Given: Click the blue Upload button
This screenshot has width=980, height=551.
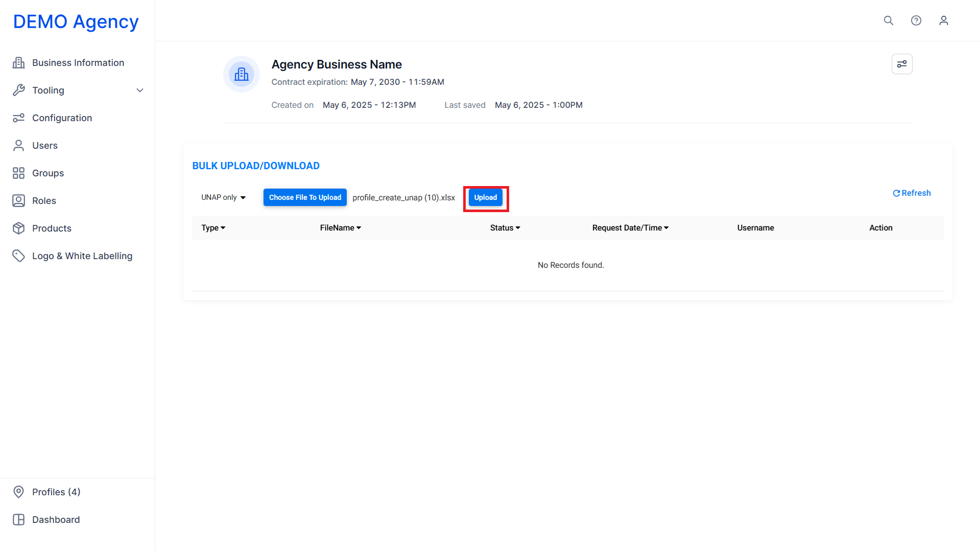Looking at the screenshot, I should tap(486, 197).
